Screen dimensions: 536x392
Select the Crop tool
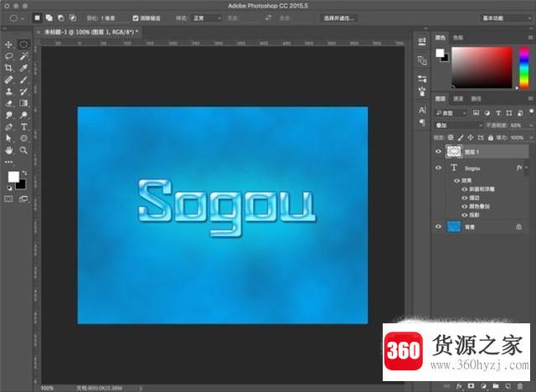tap(8, 68)
